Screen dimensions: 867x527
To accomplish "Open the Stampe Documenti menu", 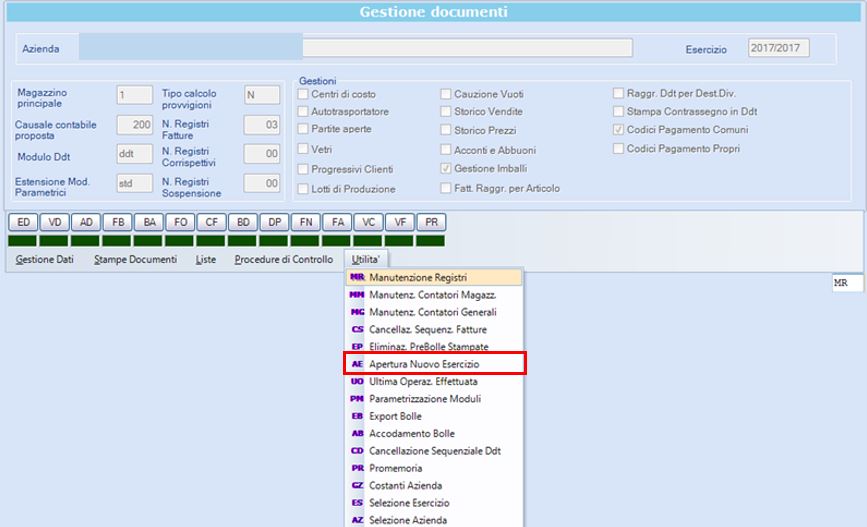I will (x=135, y=259).
